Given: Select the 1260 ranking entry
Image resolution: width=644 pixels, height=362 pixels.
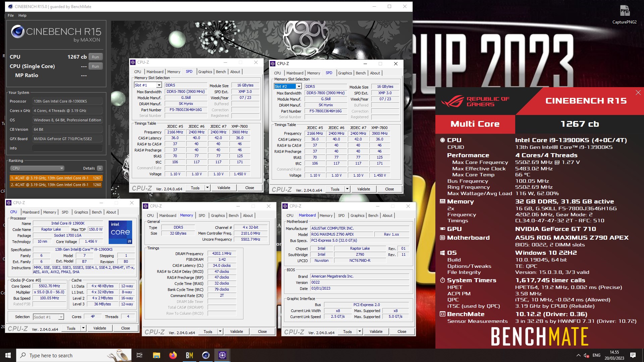Looking at the screenshot, I should tap(56, 185).
